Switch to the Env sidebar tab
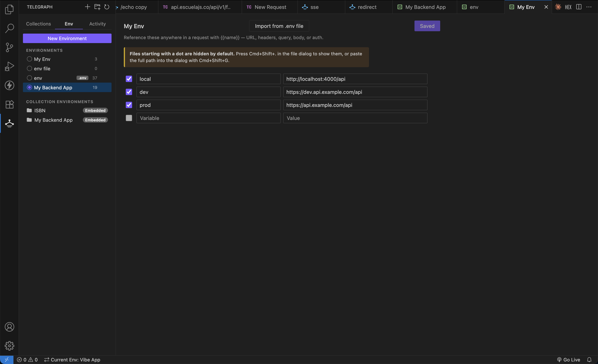This screenshot has width=598, height=364. point(69,24)
